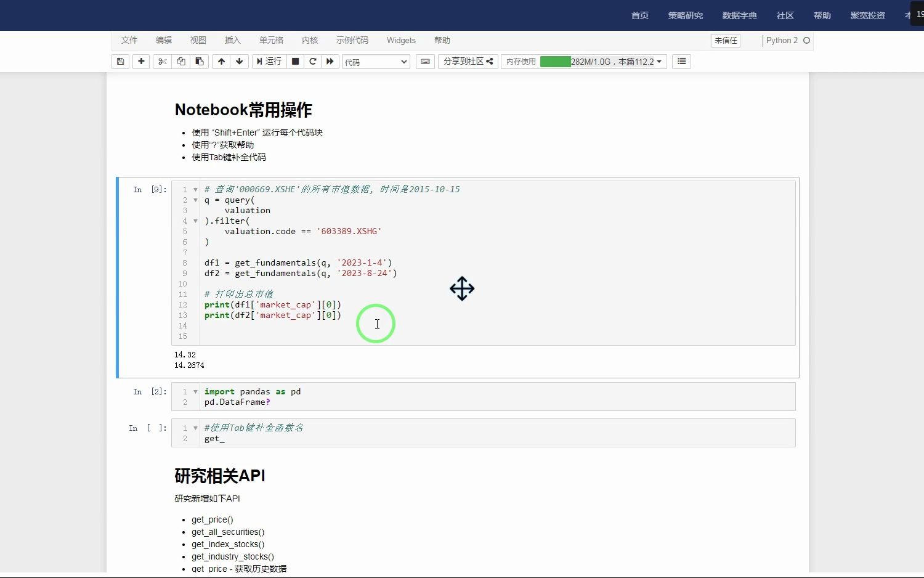Open the 单元格 menu

tap(271, 40)
